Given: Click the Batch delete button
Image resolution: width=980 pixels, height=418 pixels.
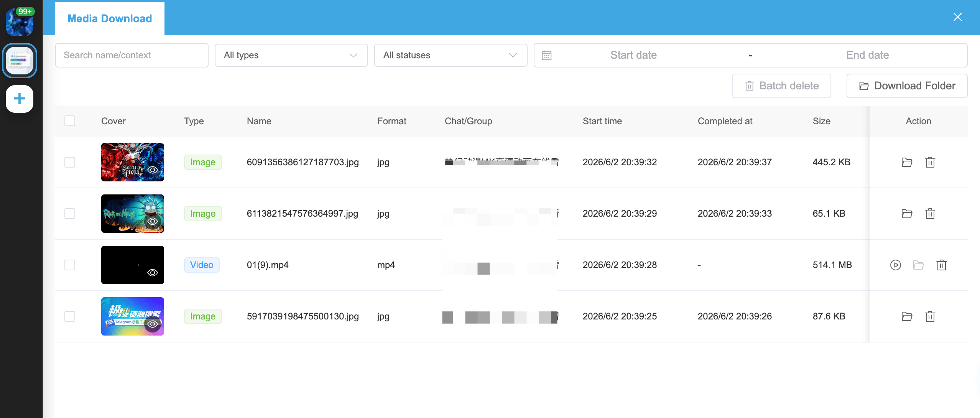Looking at the screenshot, I should click(781, 86).
